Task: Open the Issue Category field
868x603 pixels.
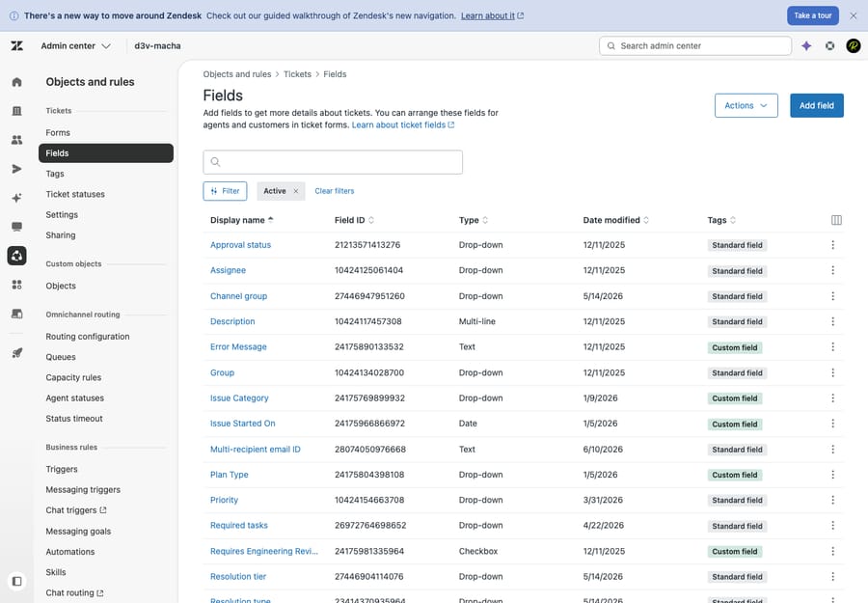Action: [239, 398]
